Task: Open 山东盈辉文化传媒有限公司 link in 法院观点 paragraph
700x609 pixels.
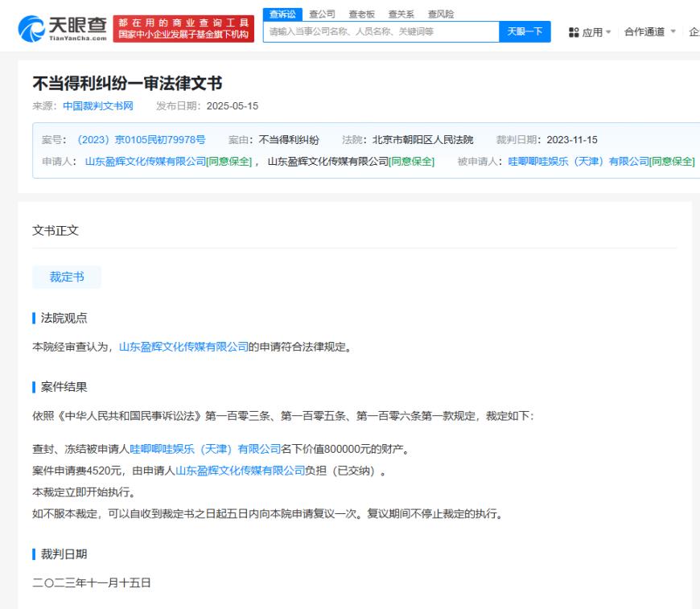Action: click(183, 347)
